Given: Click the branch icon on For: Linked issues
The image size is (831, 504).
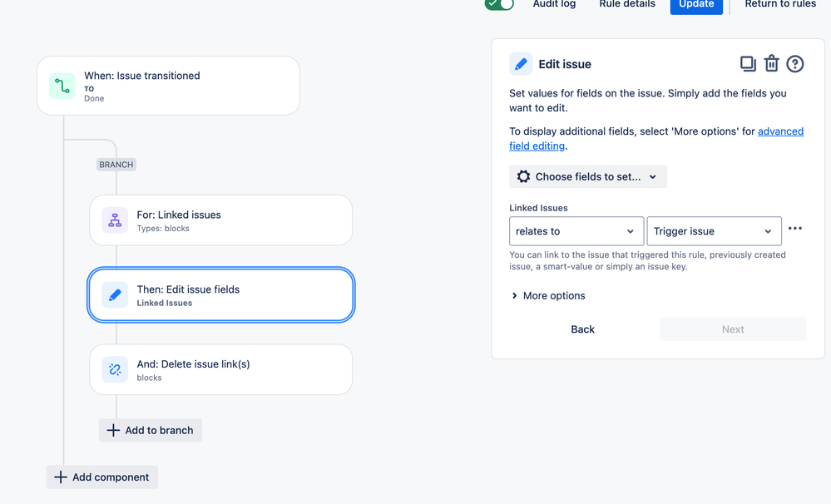Looking at the screenshot, I should (x=114, y=220).
